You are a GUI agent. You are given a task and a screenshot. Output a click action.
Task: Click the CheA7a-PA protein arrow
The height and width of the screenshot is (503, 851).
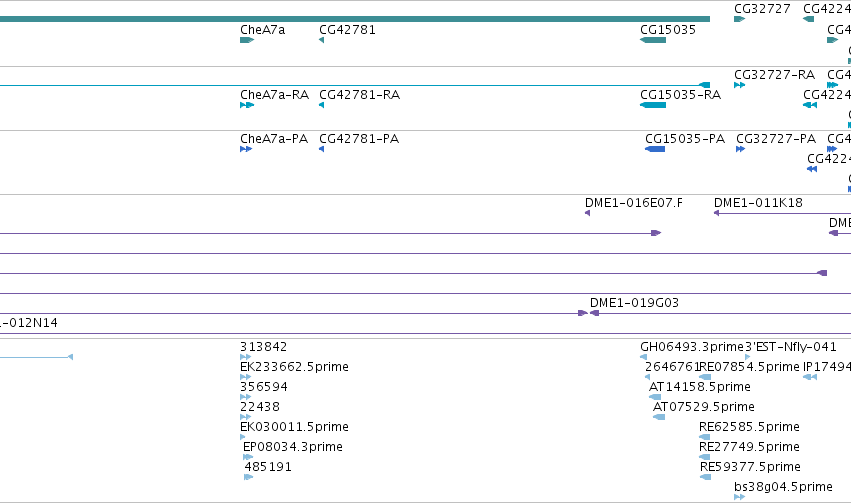click(246, 149)
